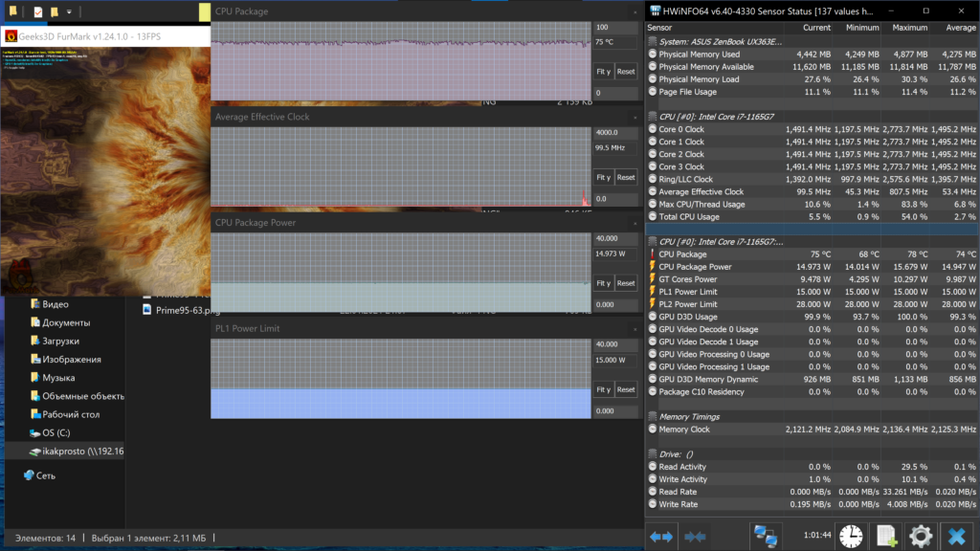Click the Average column header
This screenshot has width=980, height=551.
coord(960,28)
